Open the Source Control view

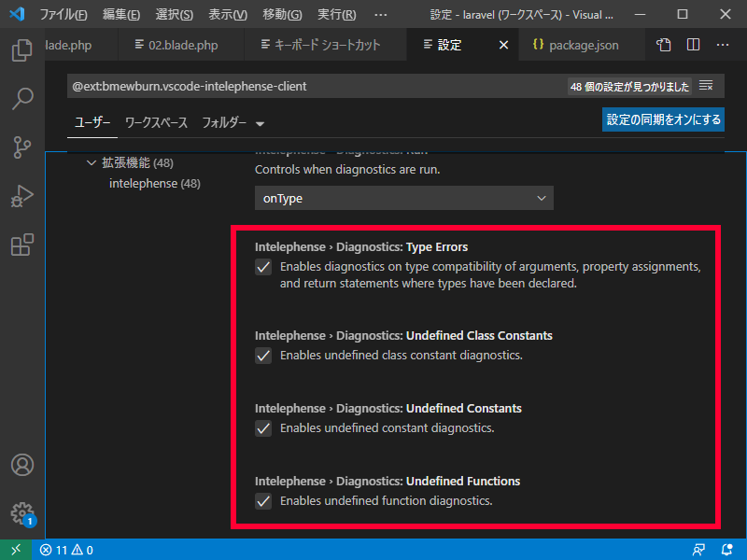(x=21, y=147)
